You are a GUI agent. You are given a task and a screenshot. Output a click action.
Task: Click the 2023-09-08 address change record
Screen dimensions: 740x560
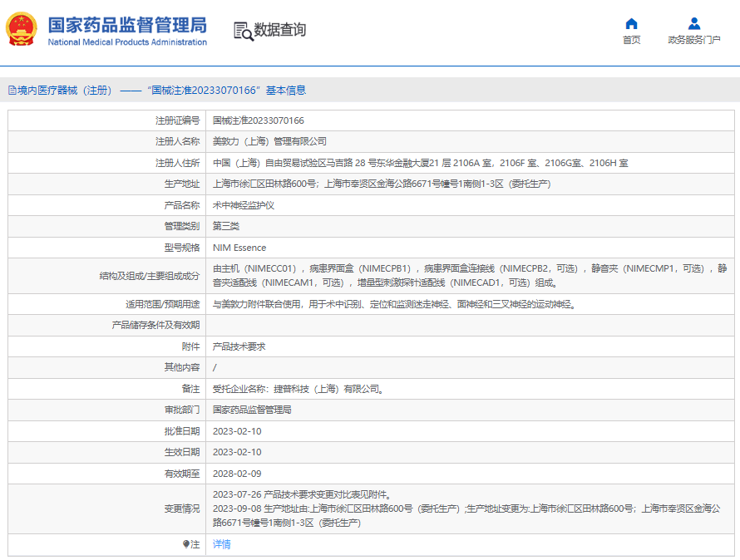pyautogui.click(x=466, y=516)
